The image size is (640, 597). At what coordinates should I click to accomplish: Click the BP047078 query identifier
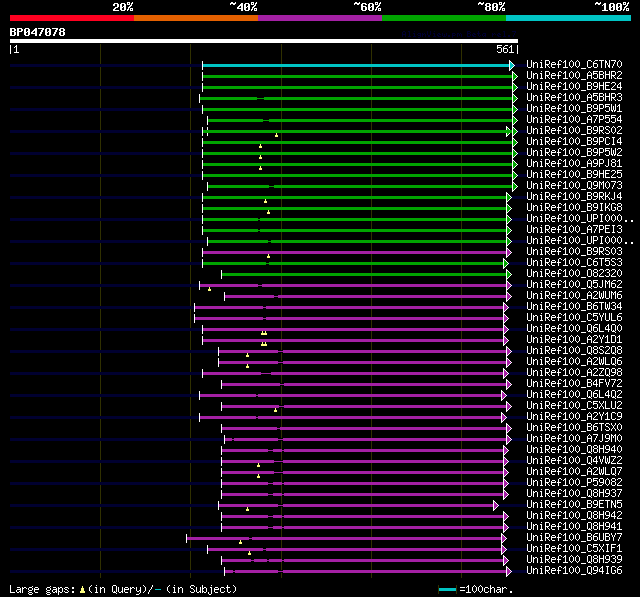point(38,33)
